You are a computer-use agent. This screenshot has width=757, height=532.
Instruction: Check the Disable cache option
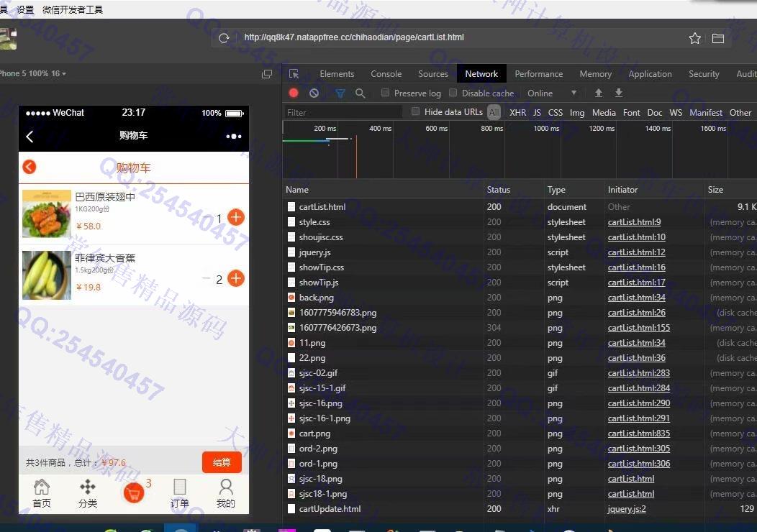click(453, 93)
